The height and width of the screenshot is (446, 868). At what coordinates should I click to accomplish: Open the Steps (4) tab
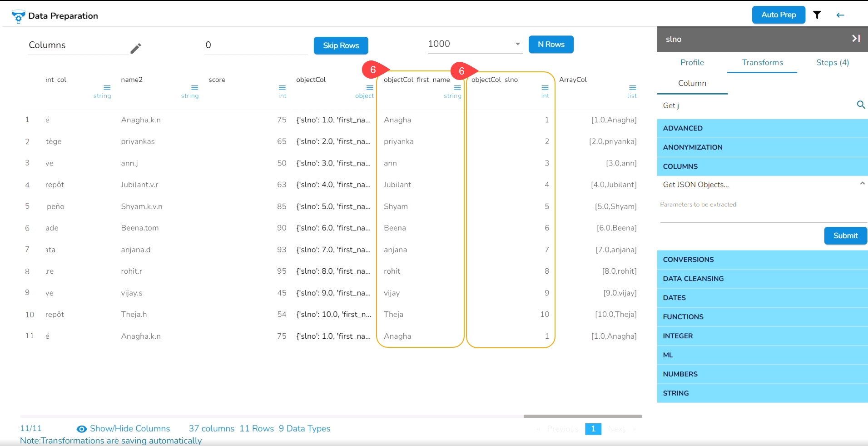(833, 63)
